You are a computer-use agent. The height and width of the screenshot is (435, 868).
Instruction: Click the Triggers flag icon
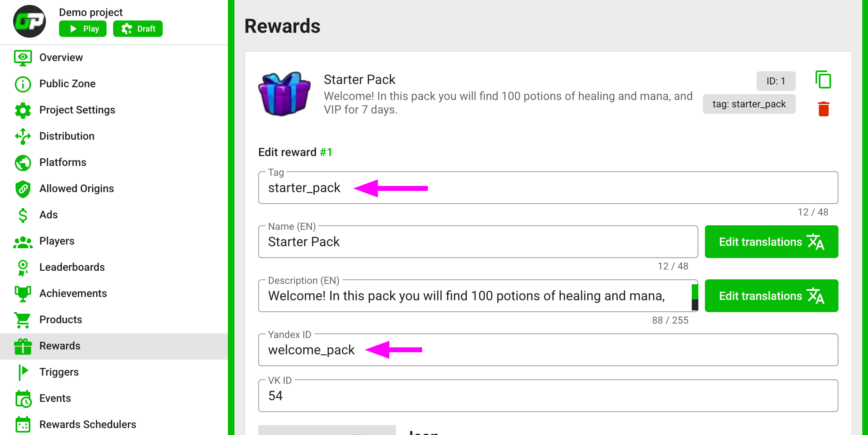tap(23, 372)
